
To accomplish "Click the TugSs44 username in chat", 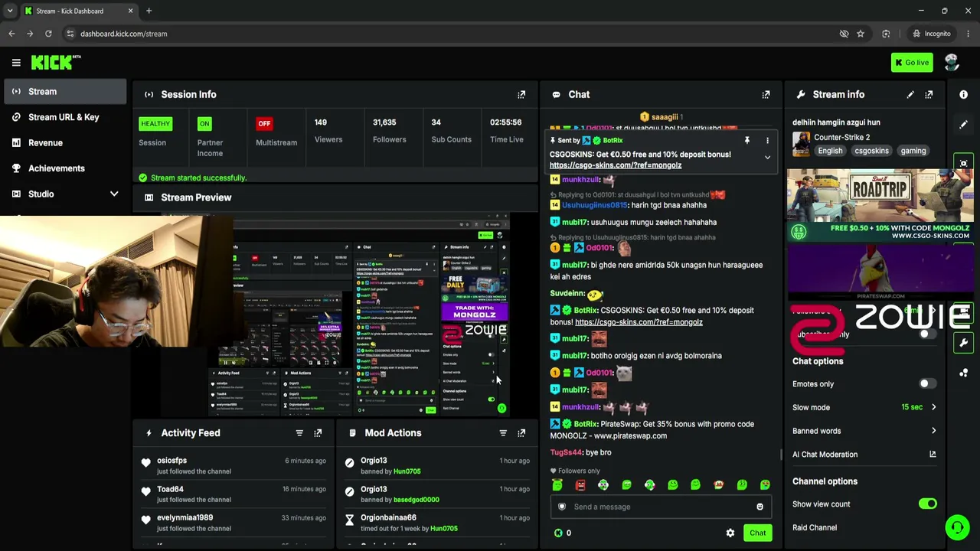I will [566, 453].
